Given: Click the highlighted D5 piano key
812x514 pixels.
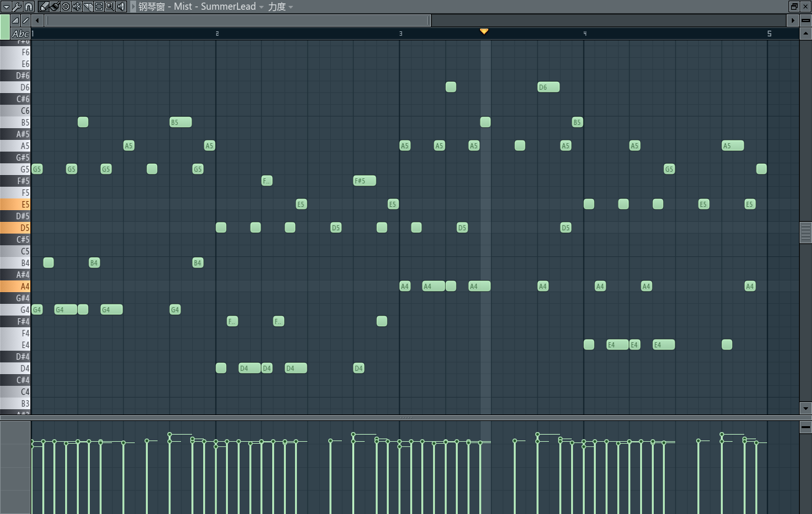Looking at the screenshot, I should click(16, 228).
